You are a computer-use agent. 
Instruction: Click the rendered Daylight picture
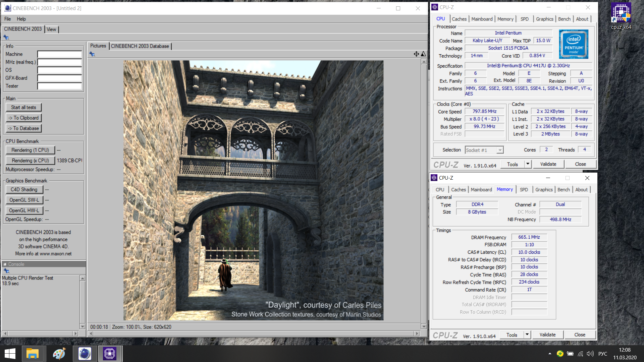coord(253,190)
